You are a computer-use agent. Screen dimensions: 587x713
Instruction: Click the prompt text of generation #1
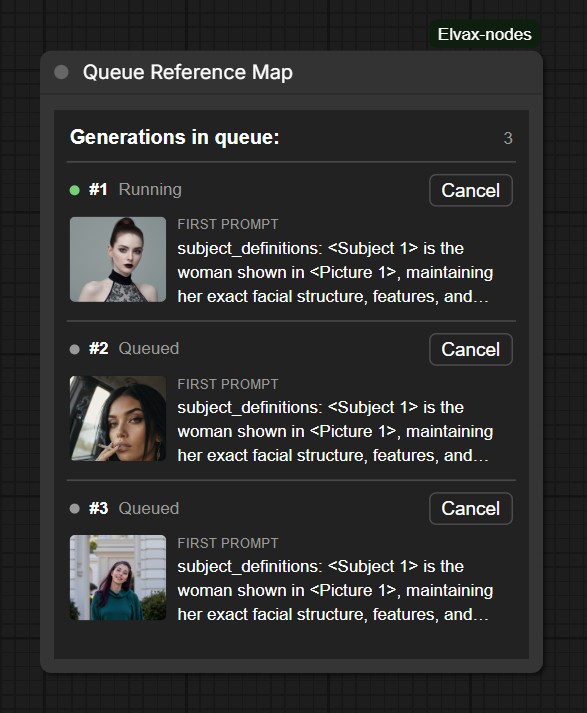(x=335, y=272)
